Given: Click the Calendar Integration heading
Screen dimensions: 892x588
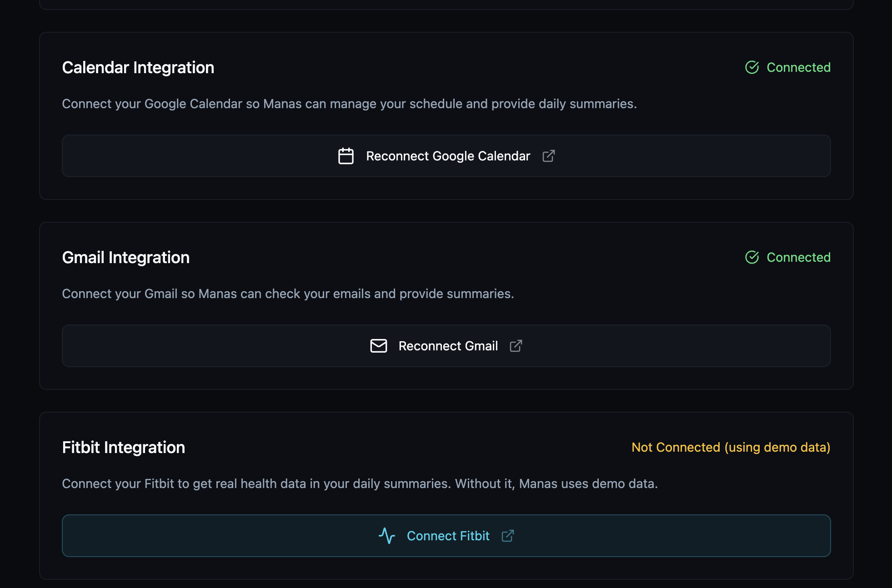Looking at the screenshot, I should (138, 67).
